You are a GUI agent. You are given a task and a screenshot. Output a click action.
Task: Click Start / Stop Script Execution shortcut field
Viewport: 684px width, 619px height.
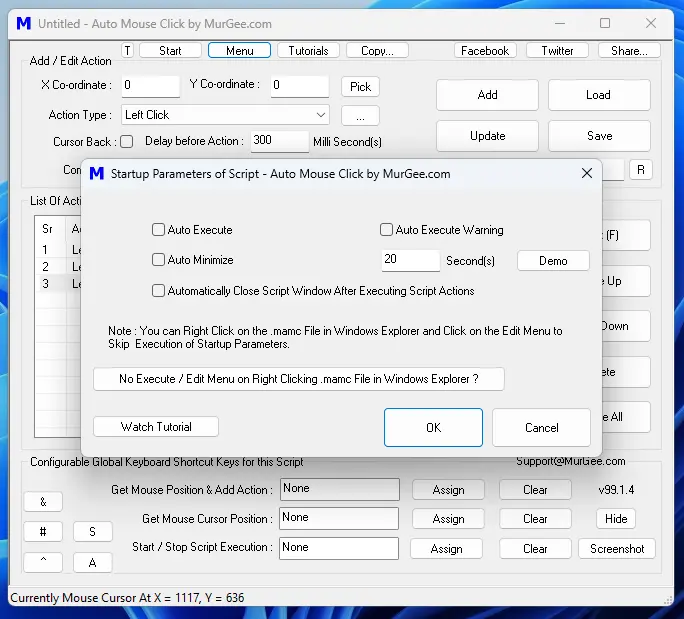point(339,548)
